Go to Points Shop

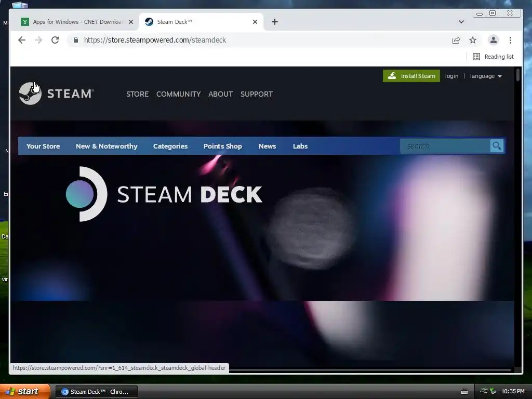pos(222,146)
